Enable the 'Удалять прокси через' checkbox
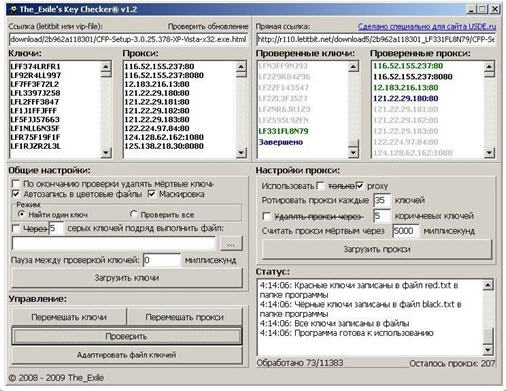The height and width of the screenshot is (391, 506). point(267,217)
